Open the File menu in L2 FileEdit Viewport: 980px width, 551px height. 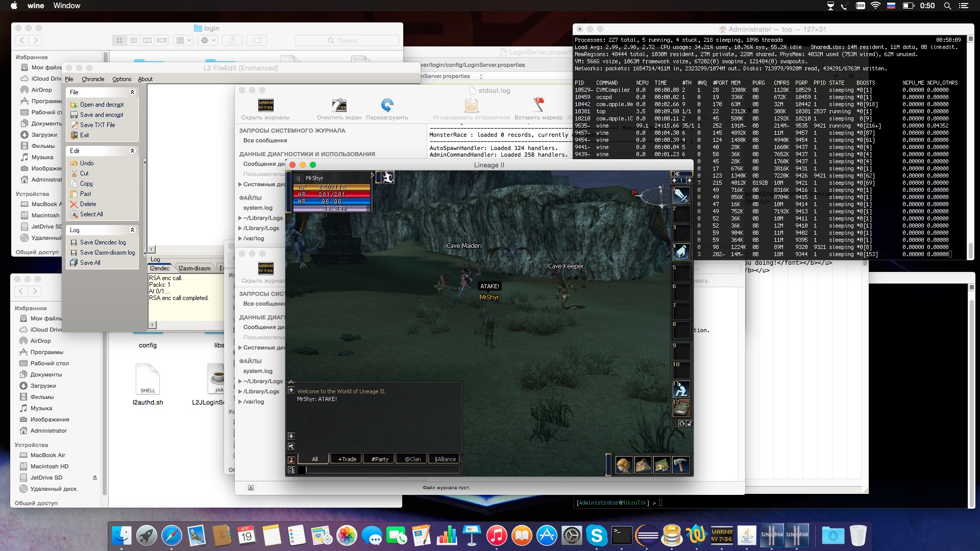click(69, 79)
